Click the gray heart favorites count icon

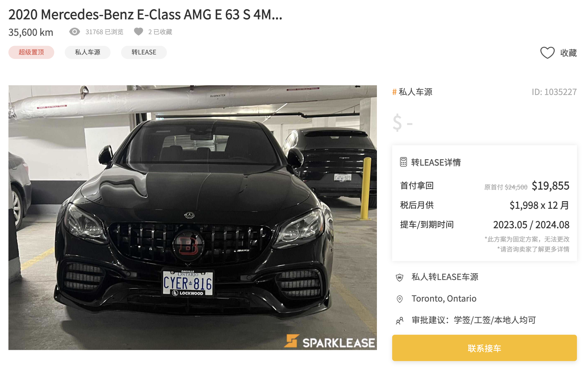(138, 32)
